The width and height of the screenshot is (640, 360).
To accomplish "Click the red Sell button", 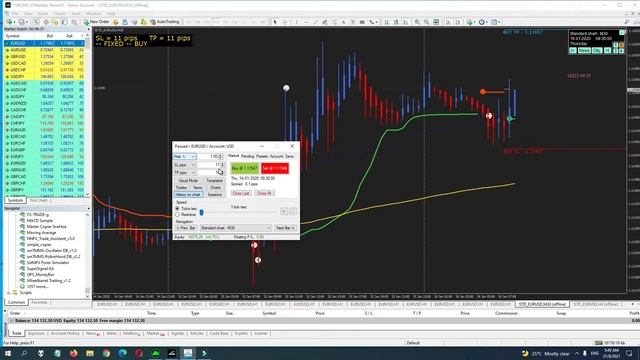I will pos(275,168).
